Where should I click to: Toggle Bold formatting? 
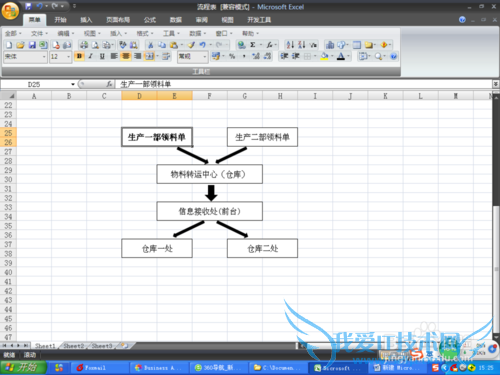[x=79, y=56]
